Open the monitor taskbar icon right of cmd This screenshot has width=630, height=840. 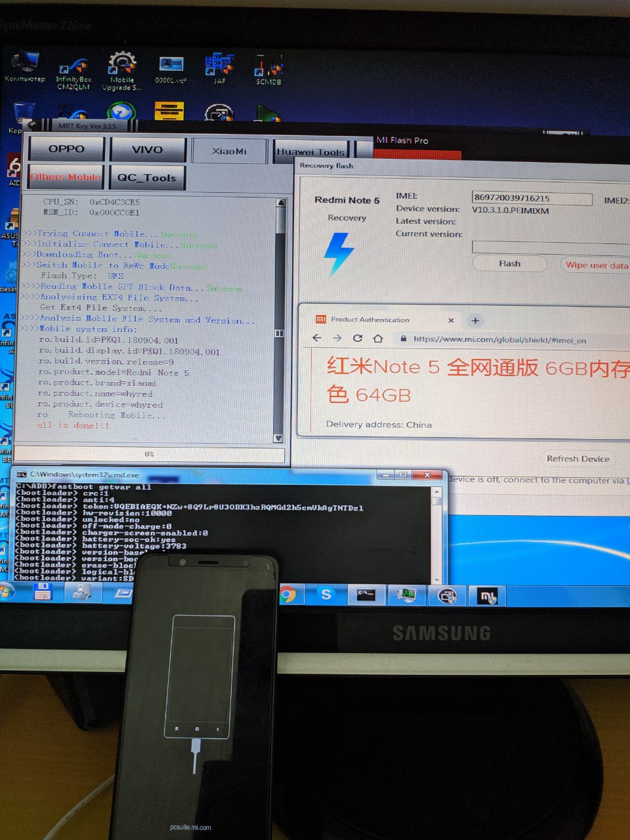(x=408, y=595)
